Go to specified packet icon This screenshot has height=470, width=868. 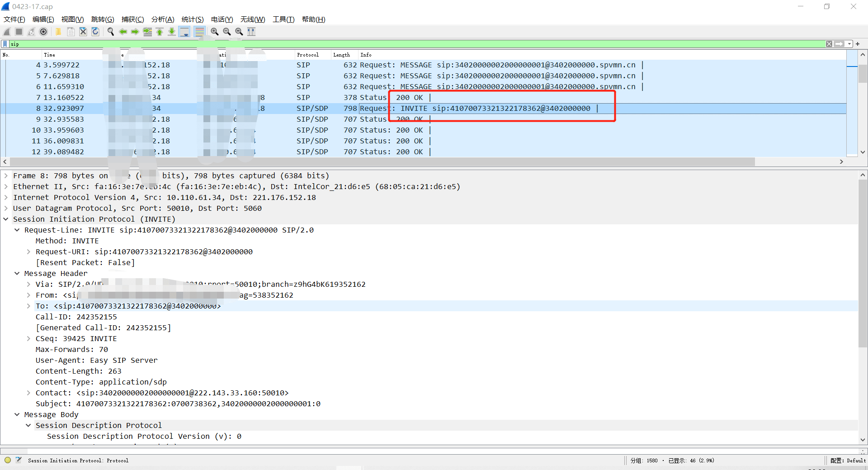pyautogui.click(x=147, y=32)
